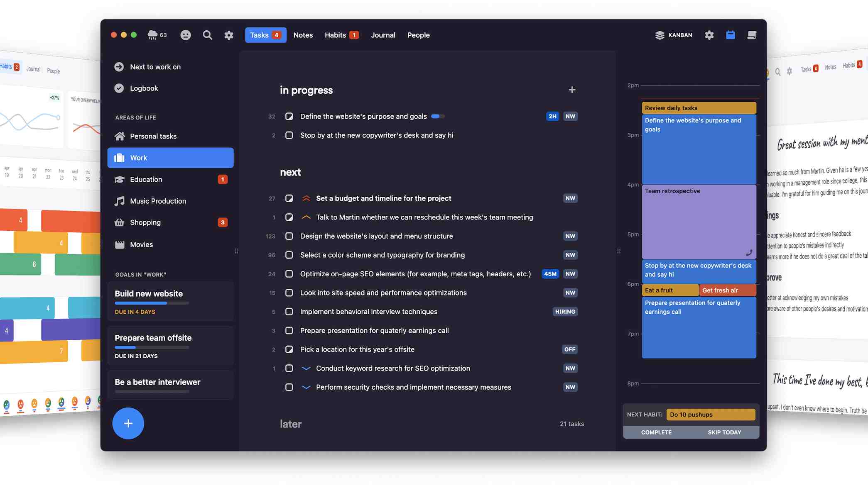This screenshot has height=488, width=868.
Task: Collapse the 'in progress' section
Action: [x=306, y=90]
